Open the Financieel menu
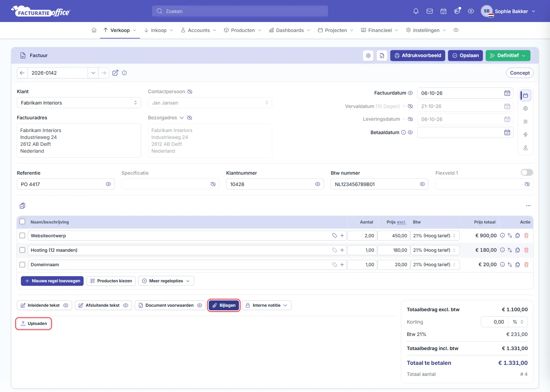Image resolution: width=550 pixels, height=392 pixels. point(380,30)
